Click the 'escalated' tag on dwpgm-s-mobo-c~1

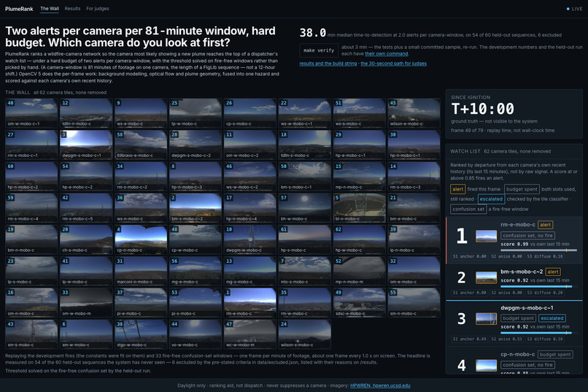pos(552,318)
